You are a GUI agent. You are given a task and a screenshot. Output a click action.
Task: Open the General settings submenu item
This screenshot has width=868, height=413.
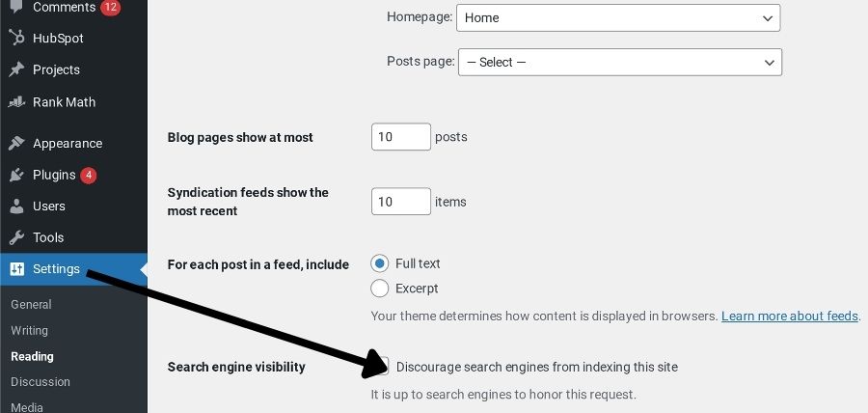coord(31,305)
